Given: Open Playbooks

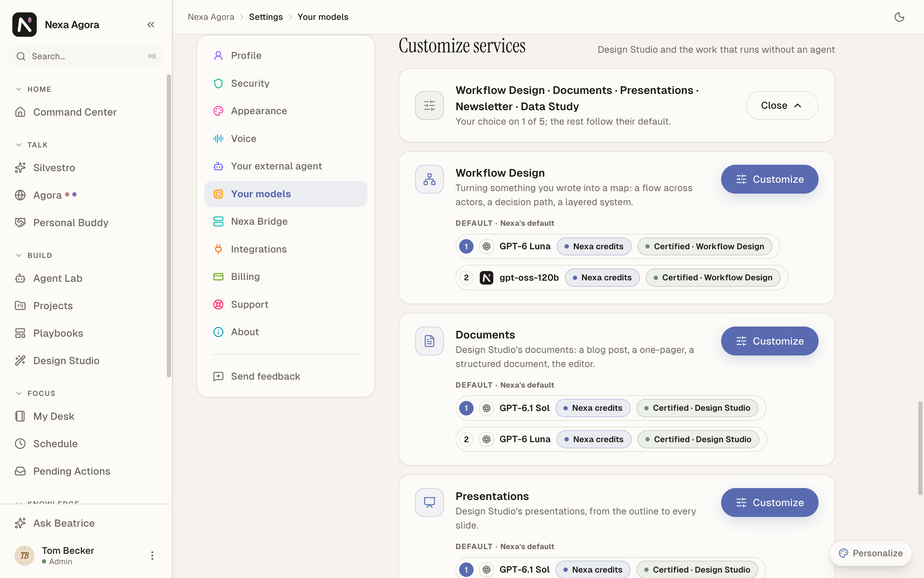Looking at the screenshot, I should click(x=86, y=333).
